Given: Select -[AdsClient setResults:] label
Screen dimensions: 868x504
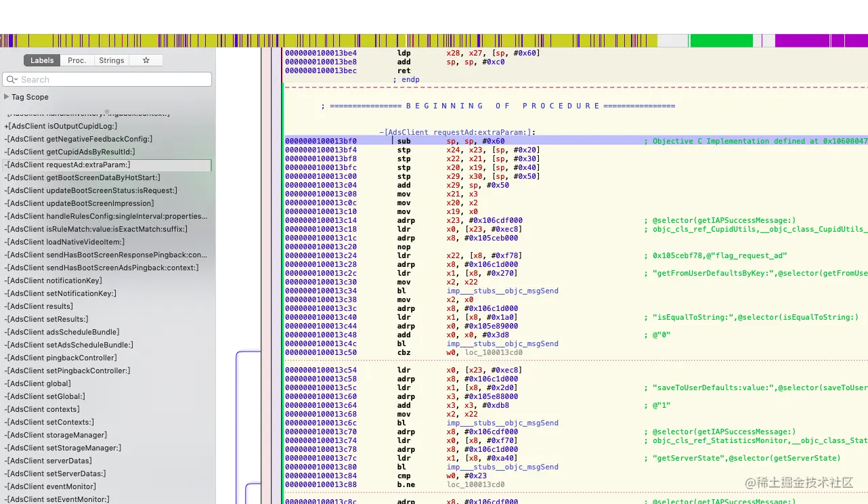Looking at the screenshot, I should tap(46, 319).
